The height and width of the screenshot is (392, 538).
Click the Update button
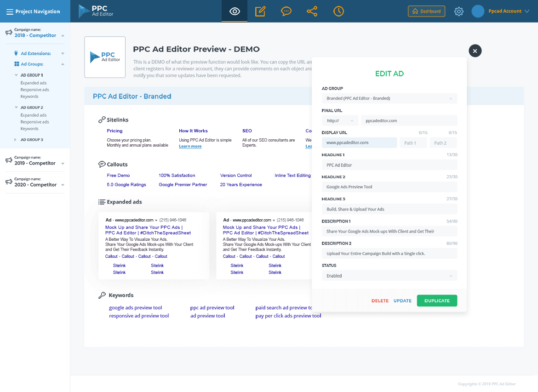[402, 301]
